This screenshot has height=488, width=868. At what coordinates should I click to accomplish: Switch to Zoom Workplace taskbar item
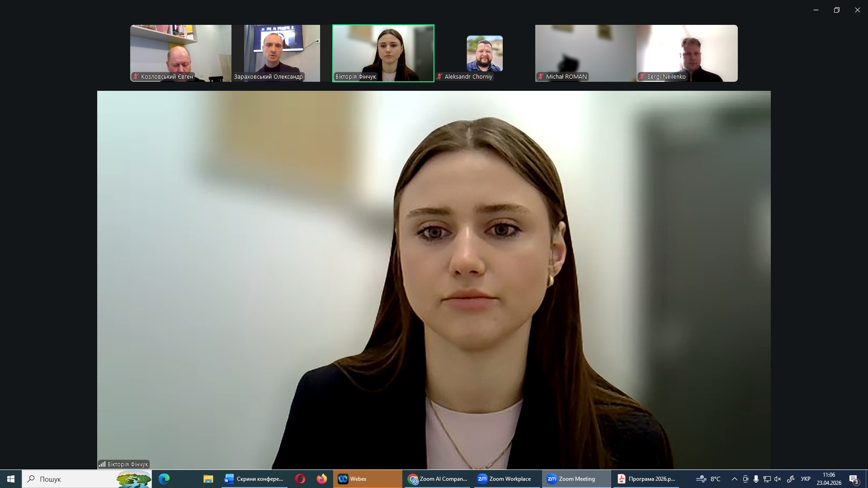[x=507, y=479]
